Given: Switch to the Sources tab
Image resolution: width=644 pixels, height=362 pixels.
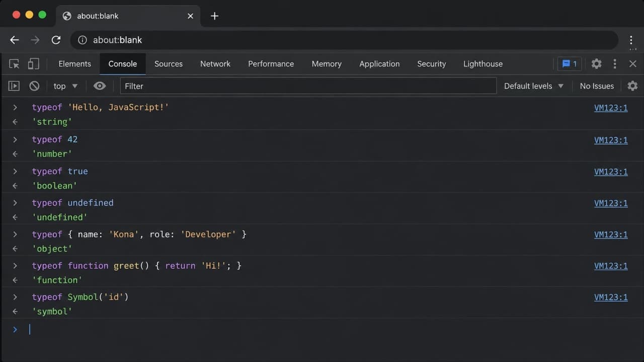Looking at the screenshot, I should [169, 64].
